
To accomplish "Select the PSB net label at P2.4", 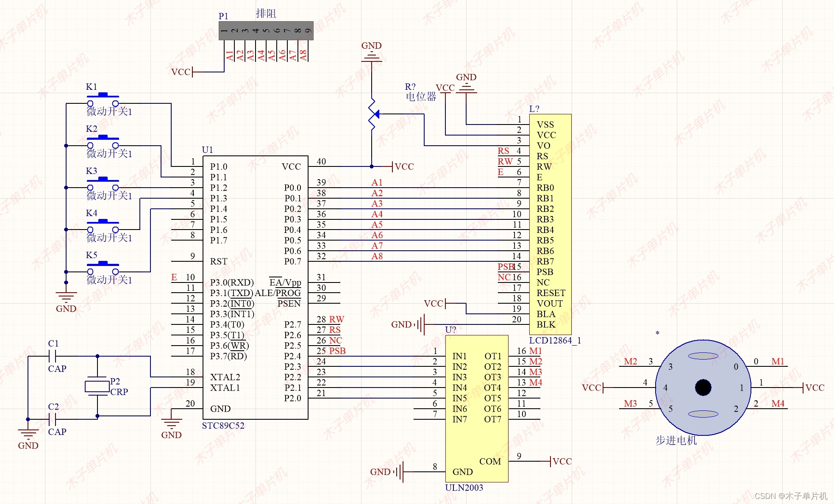I will [x=337, y=351].
